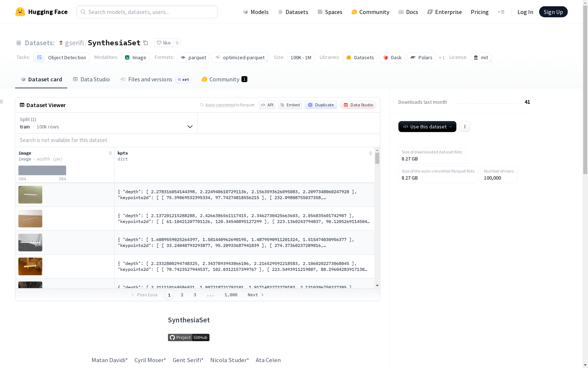Select the Datasets library tag
This screenshot has height=368, width=588.
(360, 57)
